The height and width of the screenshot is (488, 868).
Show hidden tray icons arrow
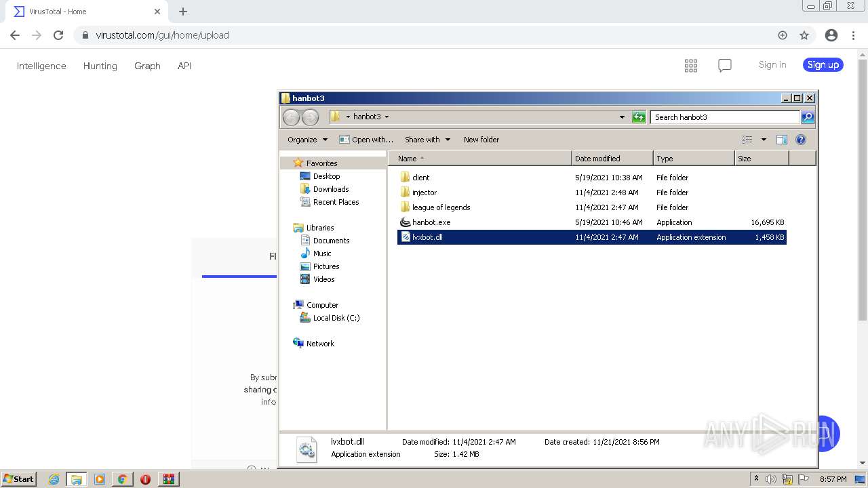(756, 479)
